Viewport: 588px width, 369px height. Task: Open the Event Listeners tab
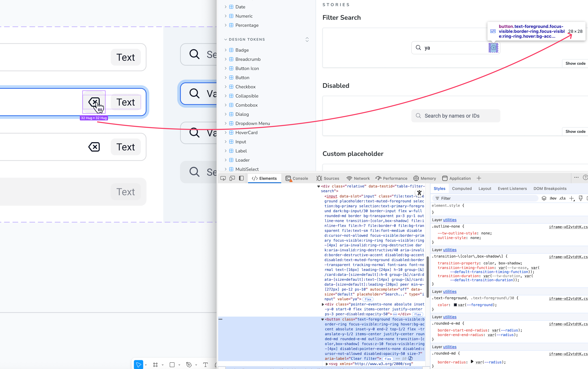512,189
